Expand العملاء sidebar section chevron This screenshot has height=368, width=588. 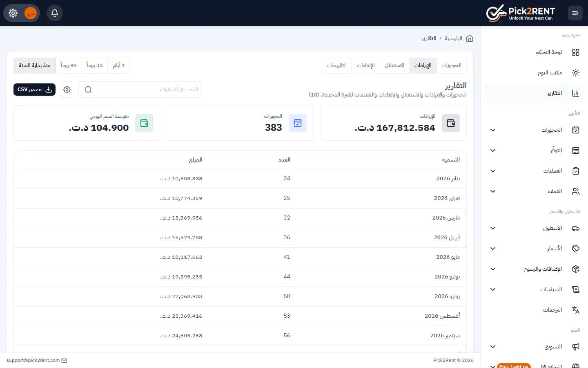point(493,191)
